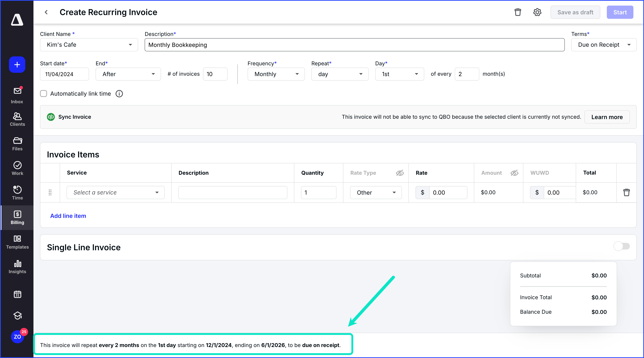
Task: Click the purple + create button
Action: (17, 65)
